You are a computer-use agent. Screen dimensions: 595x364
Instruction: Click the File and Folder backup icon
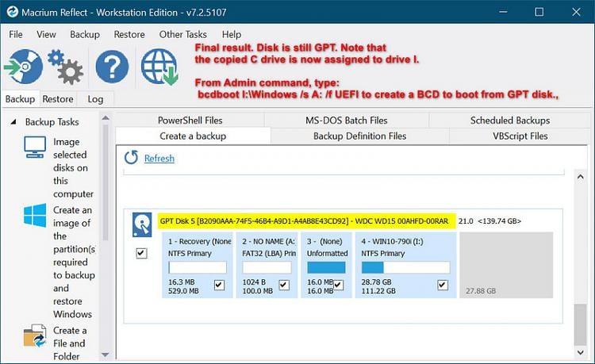pyautogui.click(x=35, y=336)
